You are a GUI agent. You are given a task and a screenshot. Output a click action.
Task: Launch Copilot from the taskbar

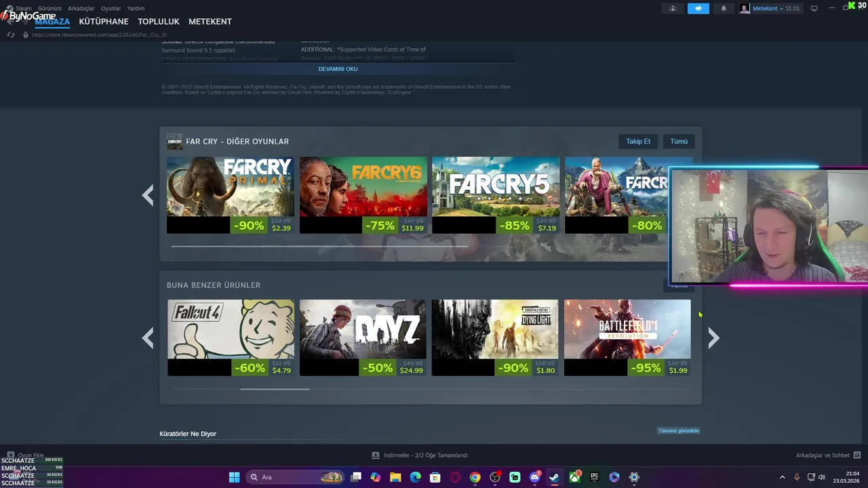tap(376, 477)
